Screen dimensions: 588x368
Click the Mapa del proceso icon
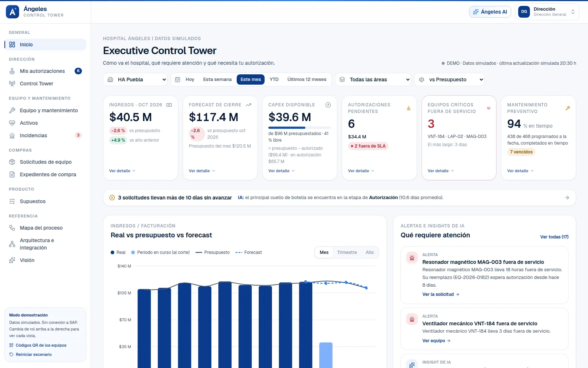12,228
